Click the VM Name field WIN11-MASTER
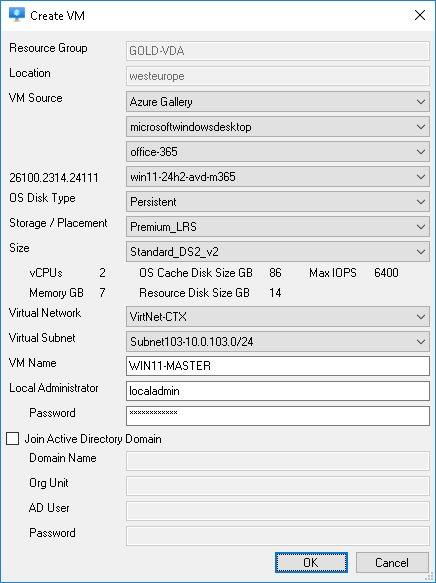 click(278, 366)
